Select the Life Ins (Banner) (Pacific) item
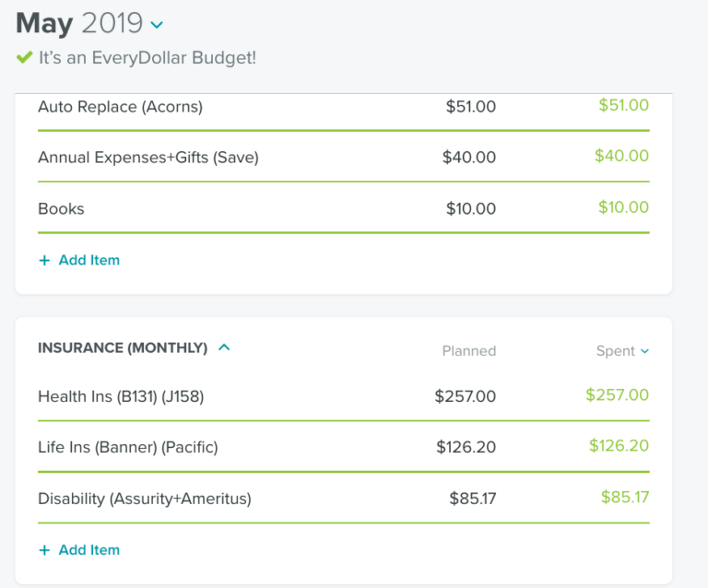The image size is (708, 588). 127,447
